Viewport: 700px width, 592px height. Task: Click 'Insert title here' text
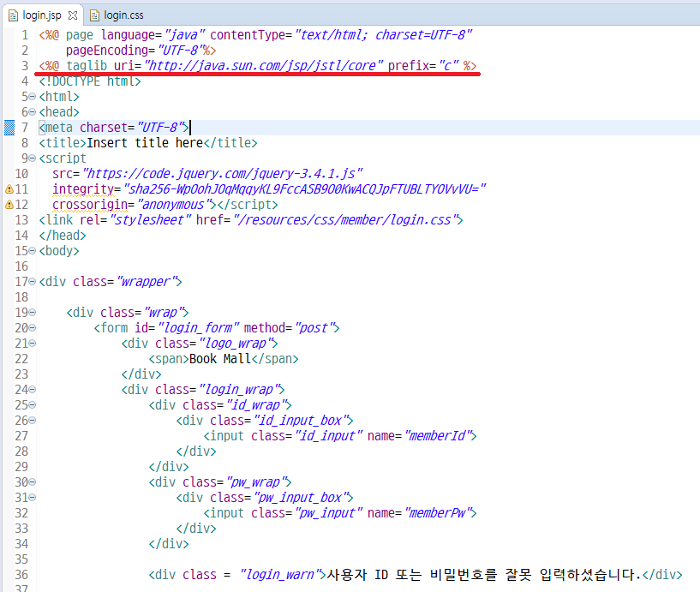[x=145, y=143]
